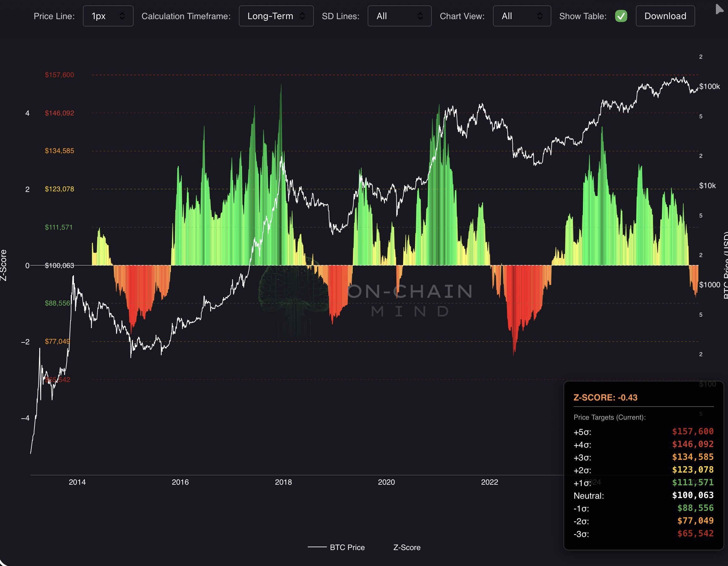
Task: Click the SD Lines chevron arrows
Action: [420, 16]
